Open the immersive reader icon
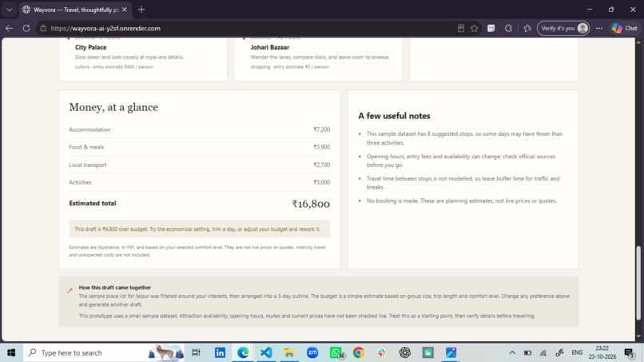Image resolution: width=644 pixels, height=362 pixels. point(461,28)
